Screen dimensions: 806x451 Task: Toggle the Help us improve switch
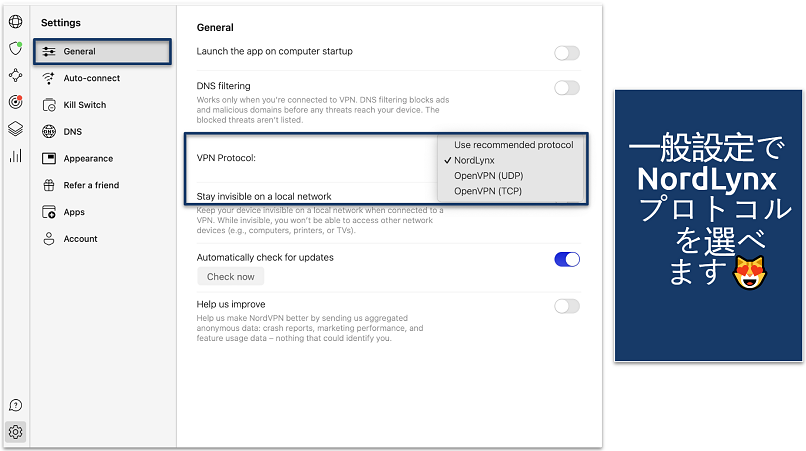tap(566, 306)
